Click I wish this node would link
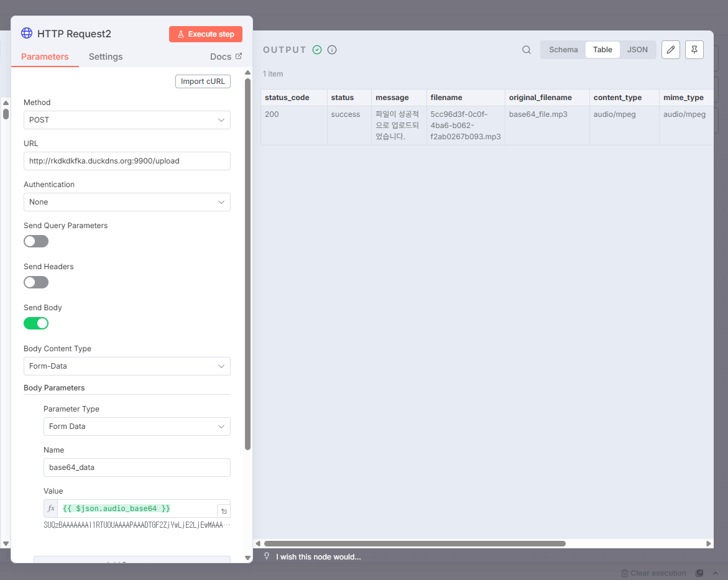The image size is (728, 580). 318,557
